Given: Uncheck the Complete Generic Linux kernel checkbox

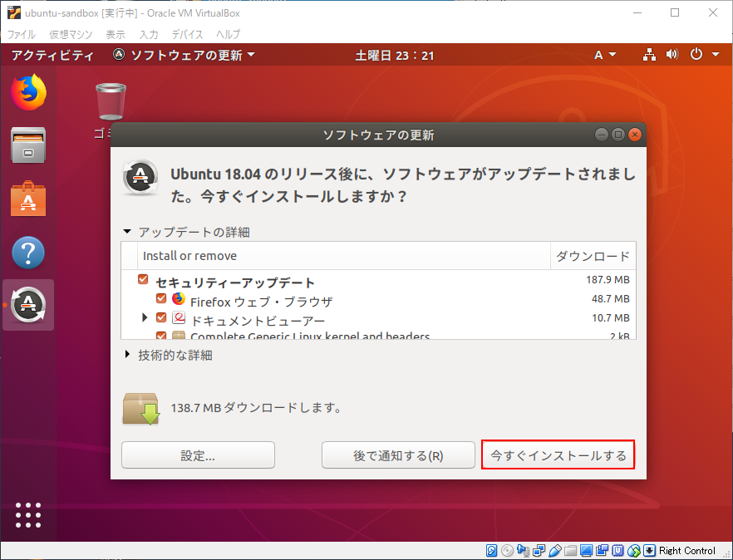Looking at the screenshot, I should (161, 335).
